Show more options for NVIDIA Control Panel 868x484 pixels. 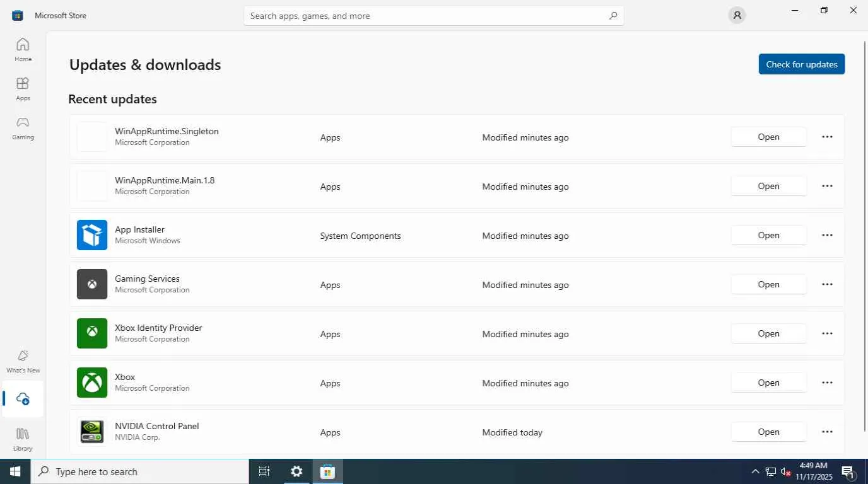(x=827, y=432)
